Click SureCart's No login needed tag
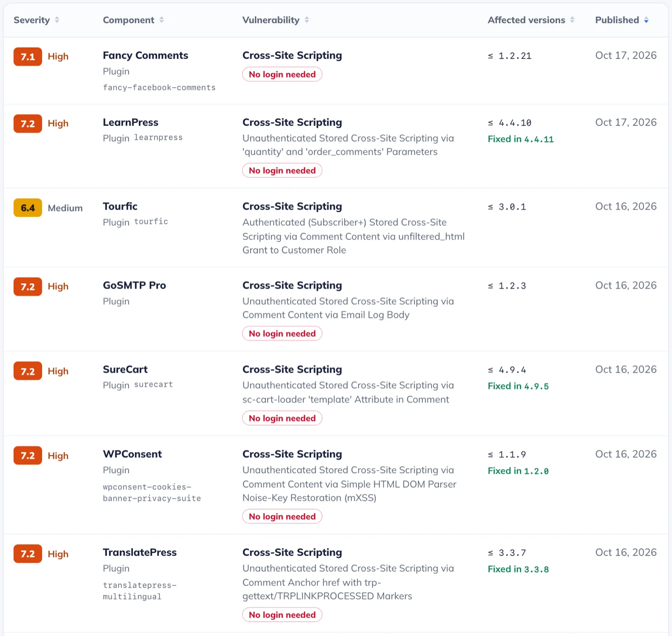 (x=282, y=418)
